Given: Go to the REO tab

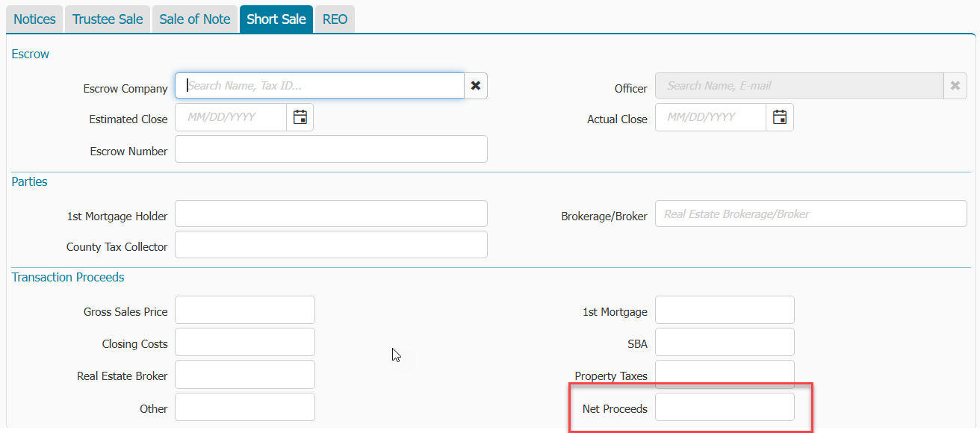Looking at the screenshot, I should (x=335, y=19).
